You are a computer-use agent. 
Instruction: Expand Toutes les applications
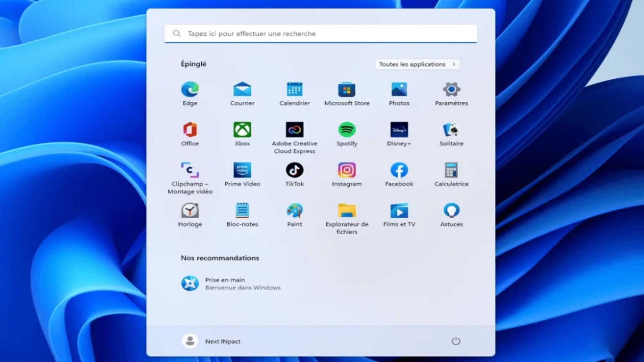coord(417,64)
